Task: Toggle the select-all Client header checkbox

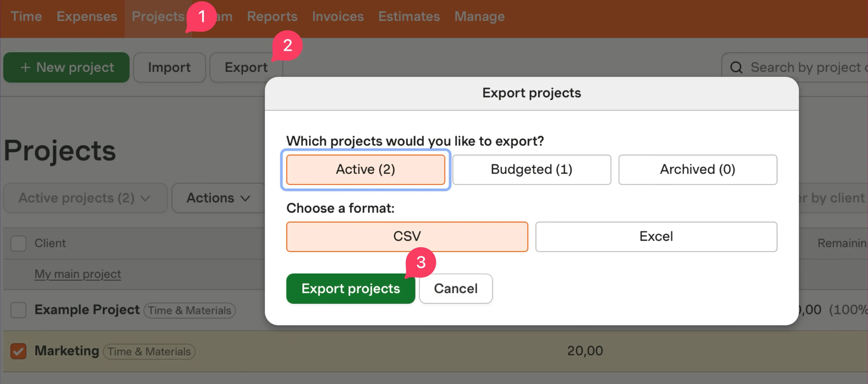Action: click(18, 243)
